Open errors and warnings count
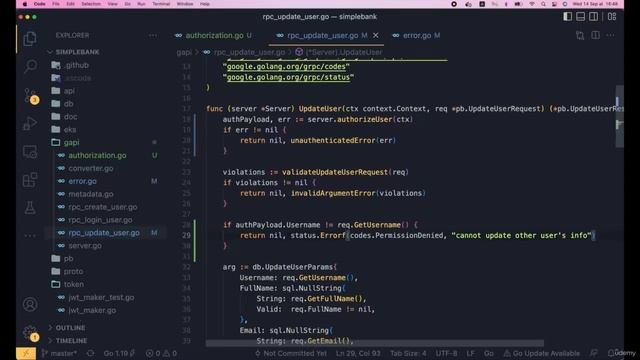This screenshot has height=360, width=640. click(161, 353)
